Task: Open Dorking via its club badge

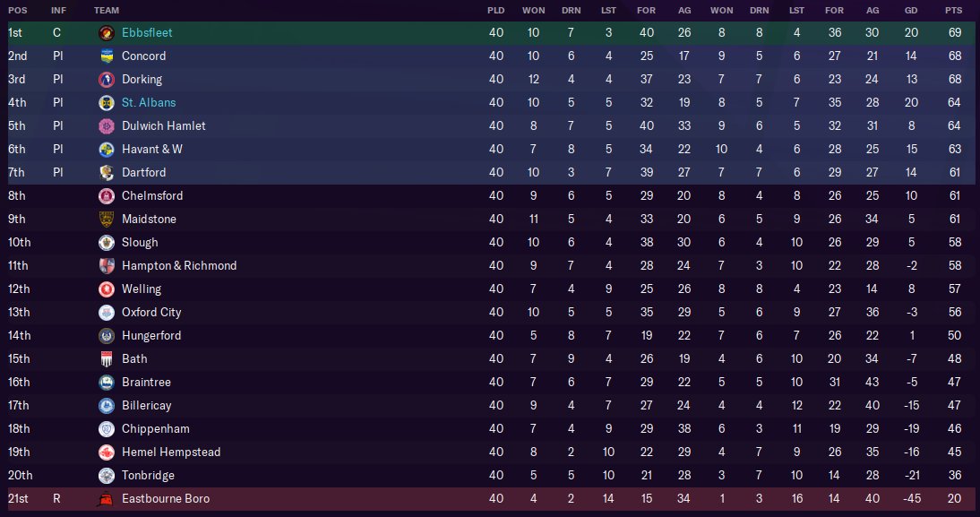Action: pos(107,80)
